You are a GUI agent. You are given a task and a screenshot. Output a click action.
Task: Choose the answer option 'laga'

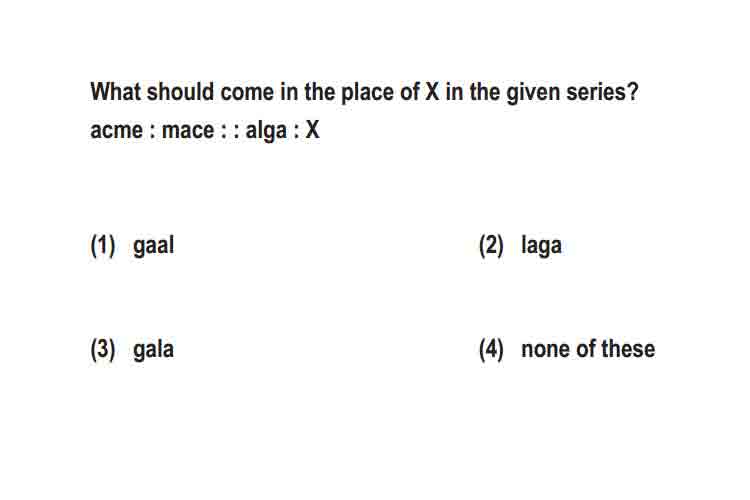(541, 246)
